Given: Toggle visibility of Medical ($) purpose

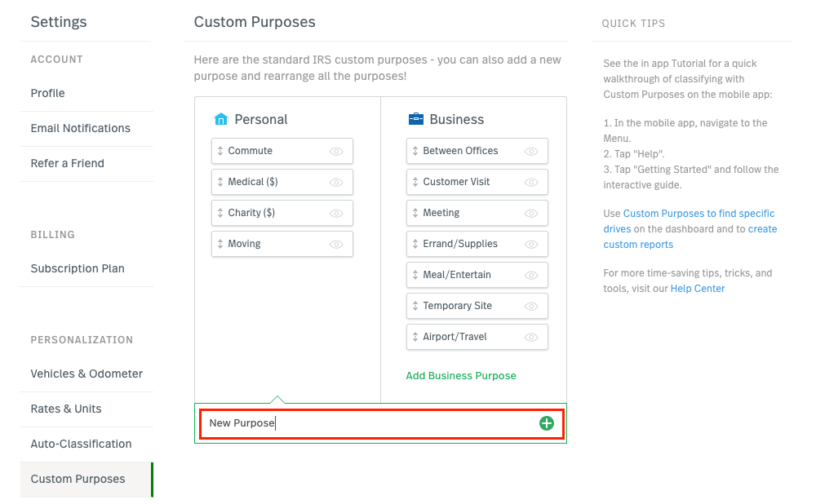Looking at the screenshot, I should pos(336,183).
